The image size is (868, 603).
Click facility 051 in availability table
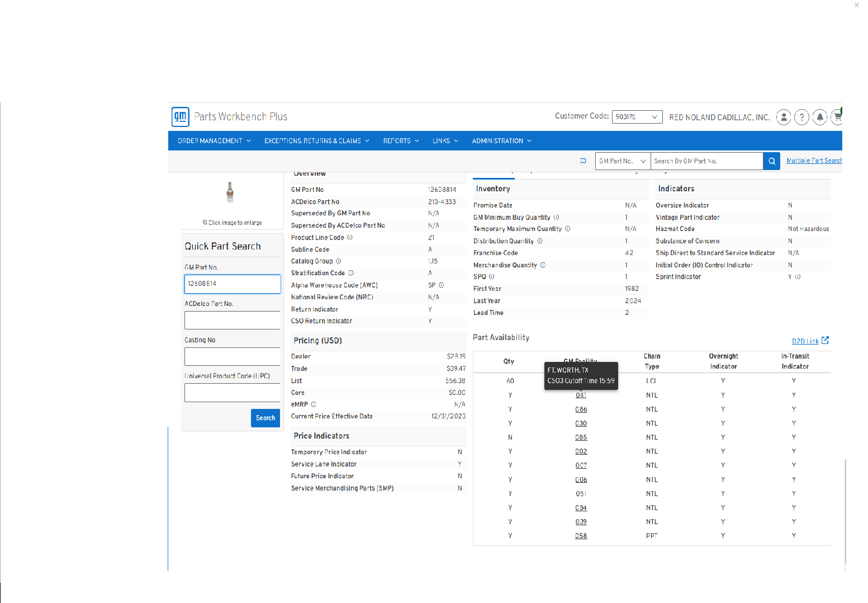[x=581, y=494]
